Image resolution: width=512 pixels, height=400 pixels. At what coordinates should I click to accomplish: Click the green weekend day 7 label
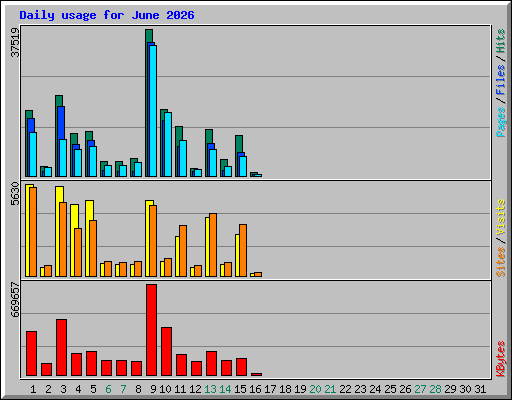click(123, 389)
